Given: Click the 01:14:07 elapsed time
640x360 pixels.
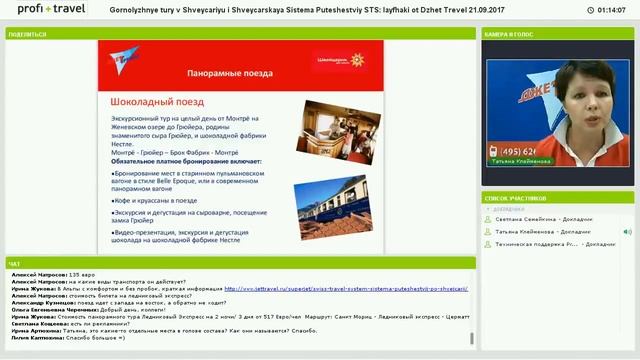Looking at the screenshot, I should click(x=611, y=10).
